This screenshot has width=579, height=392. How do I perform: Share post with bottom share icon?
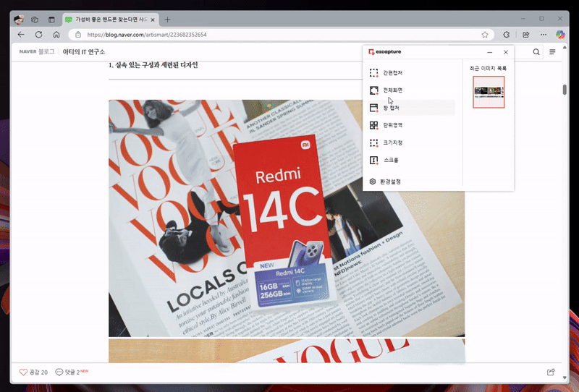551,372
